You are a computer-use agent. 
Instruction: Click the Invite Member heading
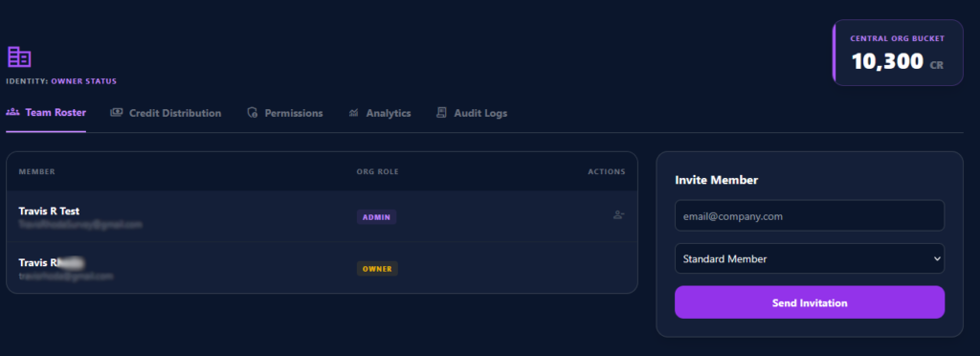[x=716, y=180]
